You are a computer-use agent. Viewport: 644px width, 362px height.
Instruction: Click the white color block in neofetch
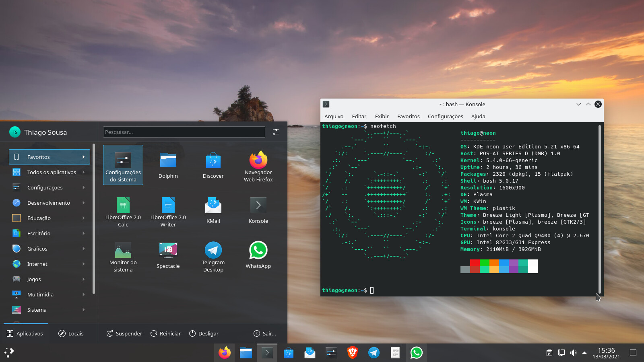533,266
